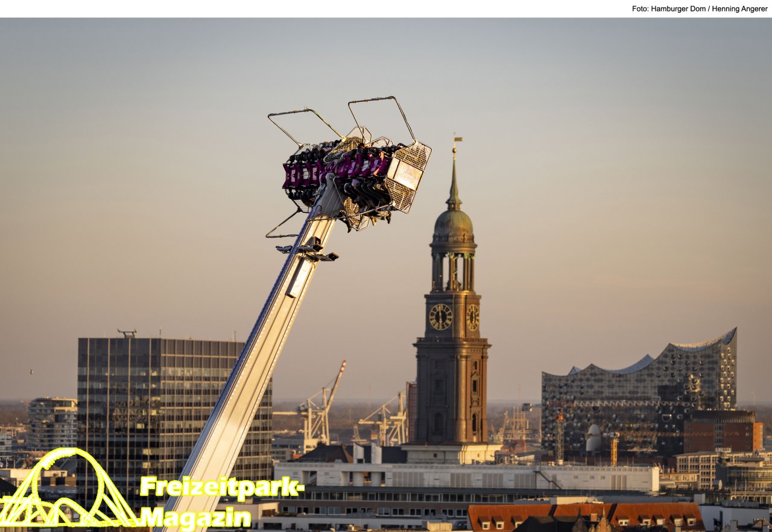Screen dimensions: 772x532
Task: Click the yellow roller coaster logo icon
Action: pyautogui.click(x=68, y=490)
